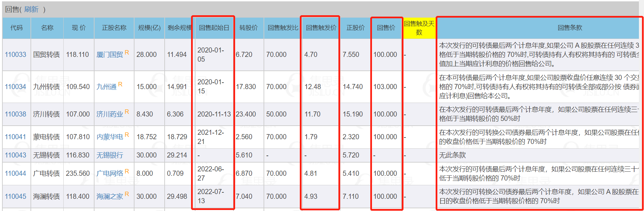This screenshot has width=644, height=211.
Task: Click the R marker beside 广电网络
Action: 127,171
